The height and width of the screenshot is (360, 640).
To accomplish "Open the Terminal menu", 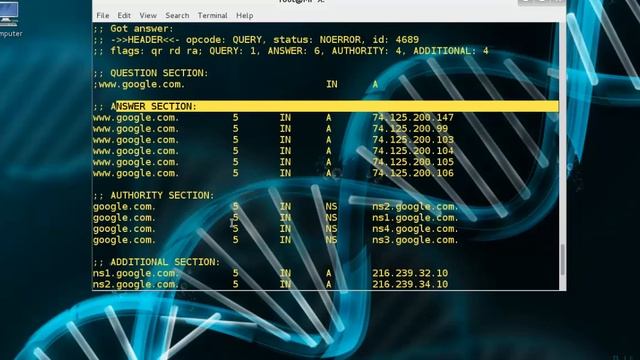I will pos(212,16).
